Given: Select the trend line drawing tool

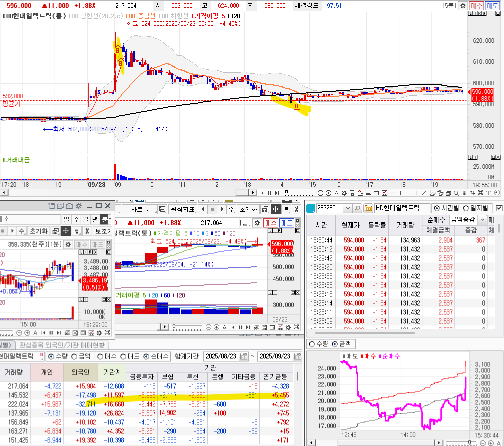Looking at the screenshot, I should click(424, 193).
